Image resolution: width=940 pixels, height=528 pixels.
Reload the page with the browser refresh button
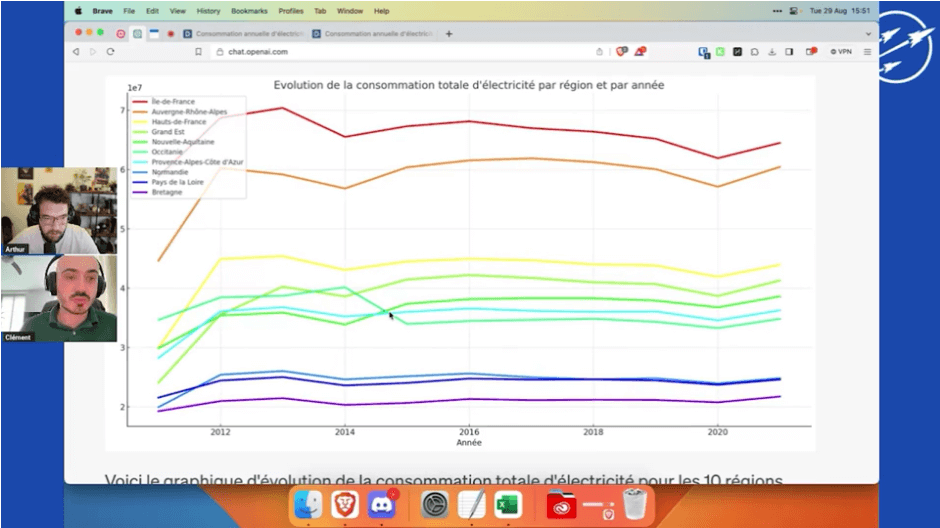(110, 52)
